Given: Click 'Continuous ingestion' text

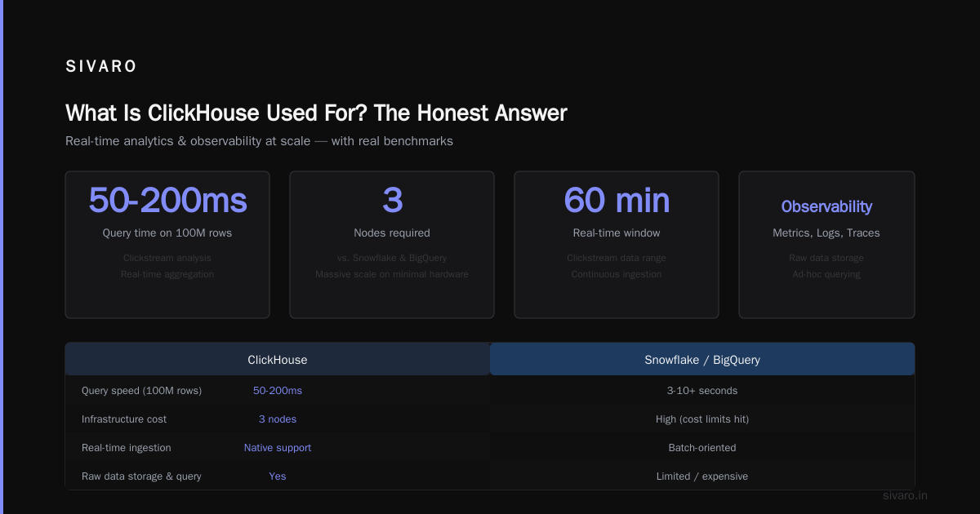Looking at the screenshot, I should coord(617,274).
